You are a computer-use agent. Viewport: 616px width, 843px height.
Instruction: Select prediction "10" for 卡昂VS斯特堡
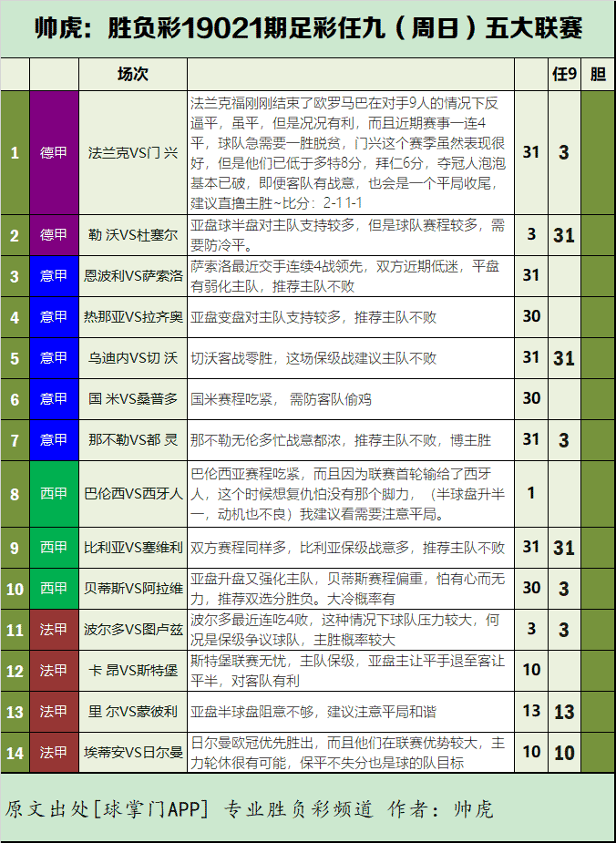pyautogui.click(x=531, y=670)
